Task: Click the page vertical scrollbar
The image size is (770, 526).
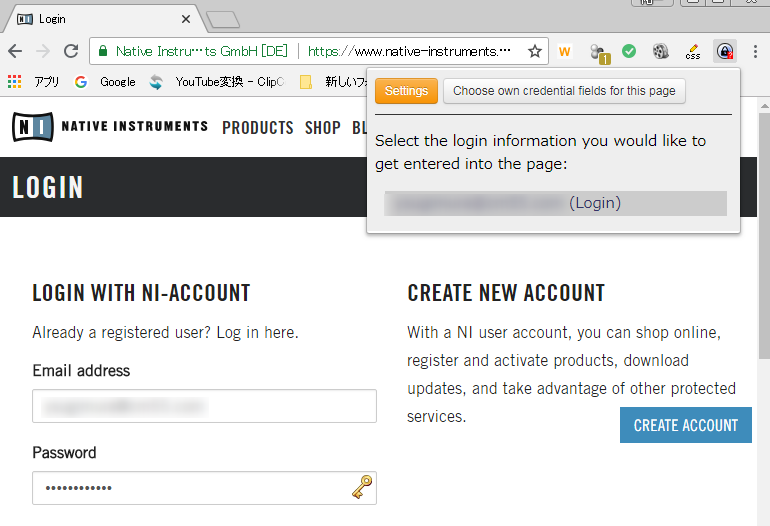Action: click(764, 236)
